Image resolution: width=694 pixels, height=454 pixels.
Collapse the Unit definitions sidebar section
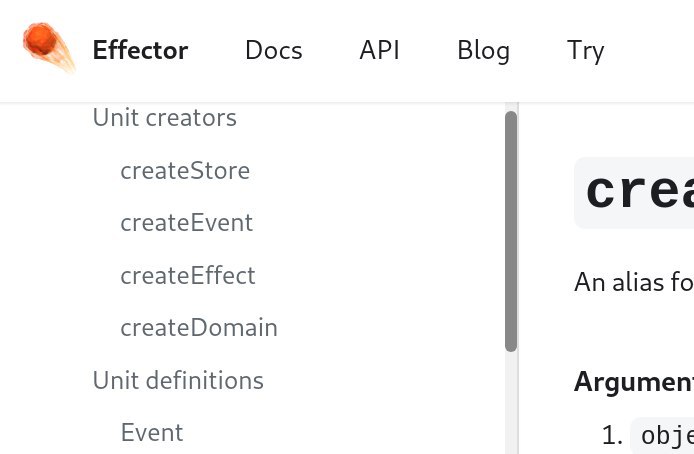[178, 380]
